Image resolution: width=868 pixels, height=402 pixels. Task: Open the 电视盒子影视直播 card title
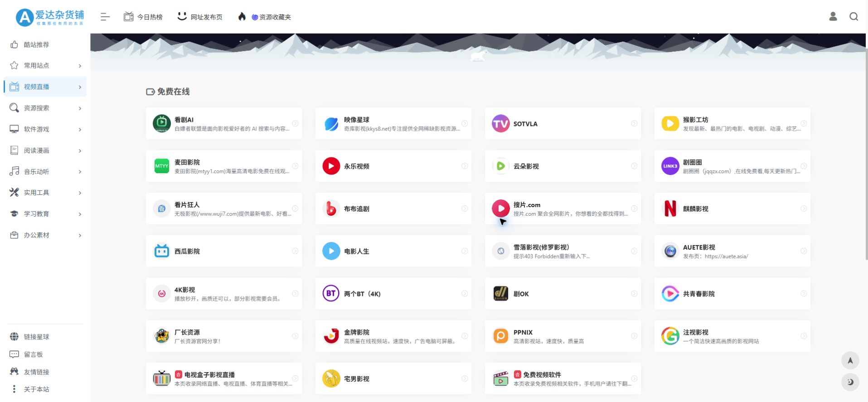point(209,375)
